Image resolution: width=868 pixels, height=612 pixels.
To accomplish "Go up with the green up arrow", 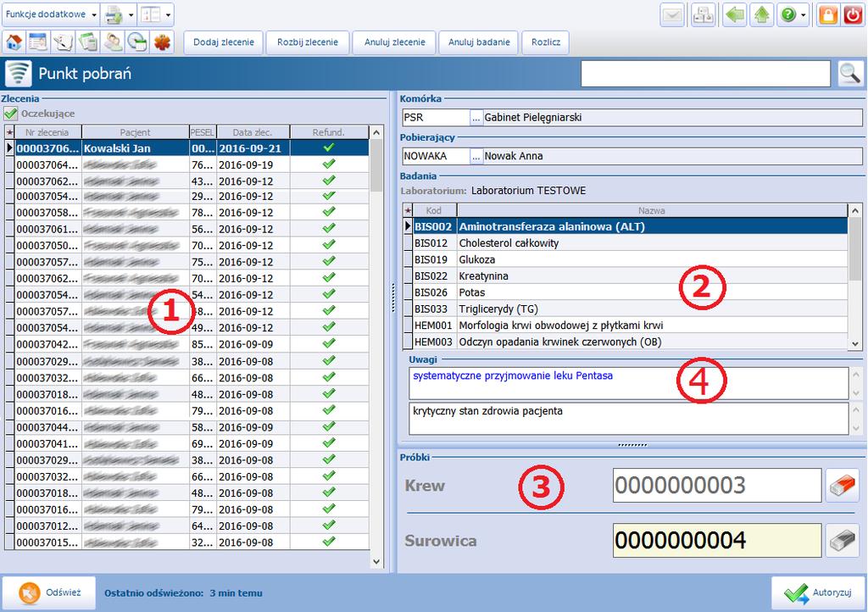I will [762, 15].
